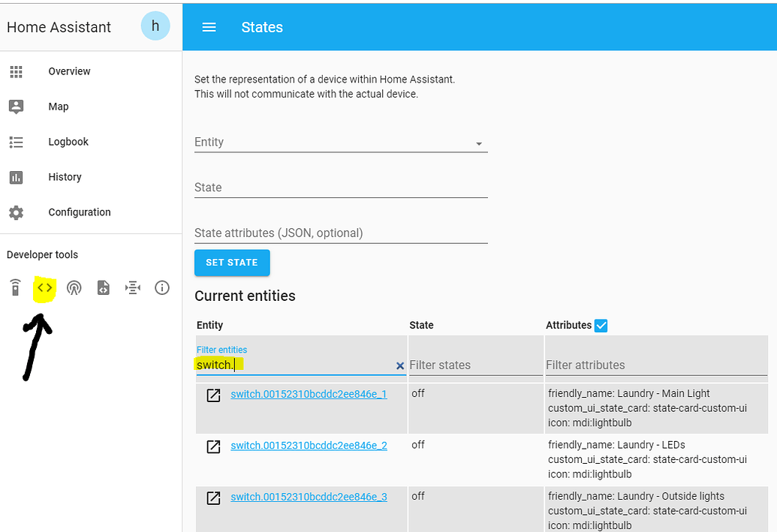Select entity link switch.00152310bcddc2ee846e_2

pyautogui.click(x=309, y=446)
